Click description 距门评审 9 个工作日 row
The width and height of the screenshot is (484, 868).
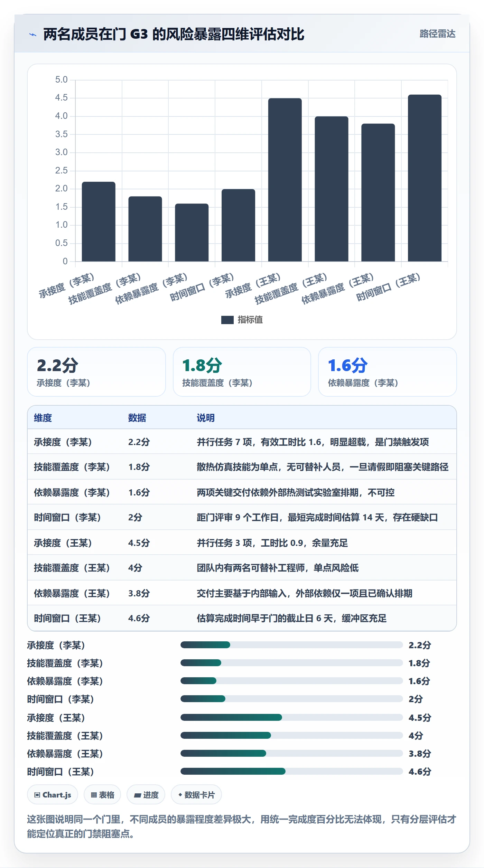tap(317, 517)
